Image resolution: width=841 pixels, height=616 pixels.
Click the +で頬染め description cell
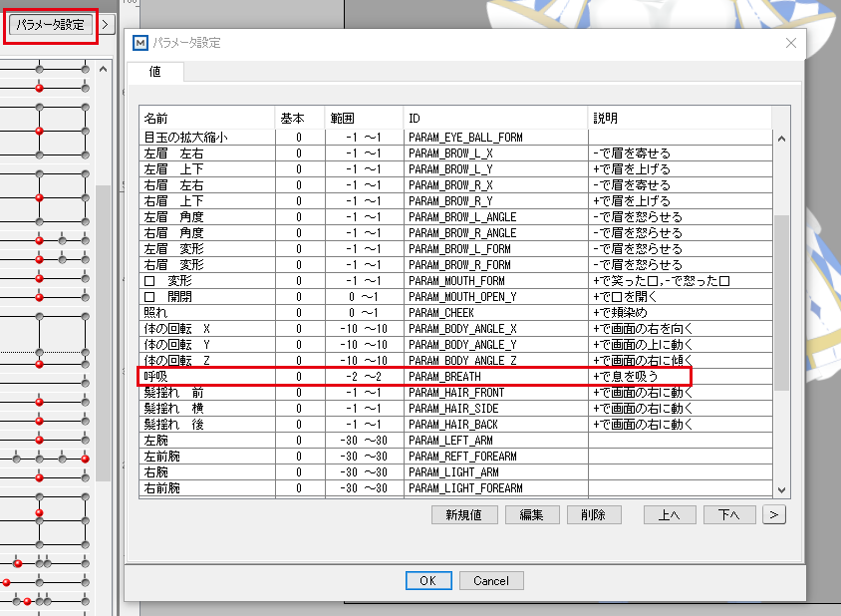[x=681, y=313]
